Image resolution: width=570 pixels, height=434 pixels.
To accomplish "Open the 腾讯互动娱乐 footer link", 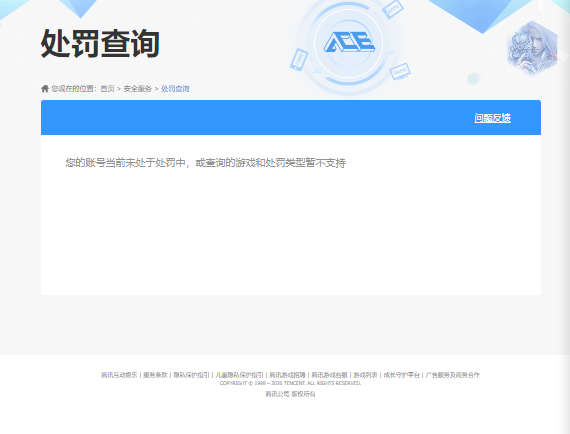I will tap(119, 375).
